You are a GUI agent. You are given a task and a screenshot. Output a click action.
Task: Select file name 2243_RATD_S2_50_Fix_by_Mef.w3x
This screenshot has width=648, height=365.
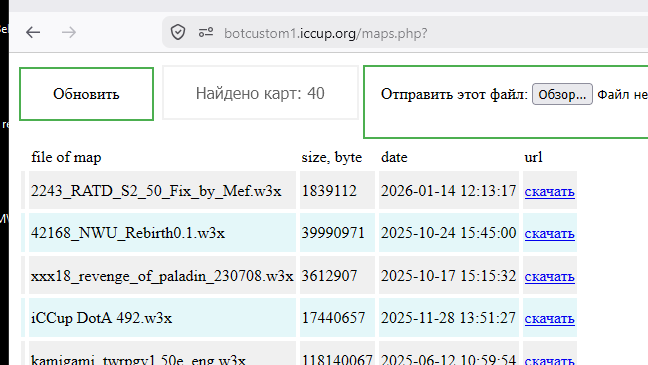pos(156,191)
